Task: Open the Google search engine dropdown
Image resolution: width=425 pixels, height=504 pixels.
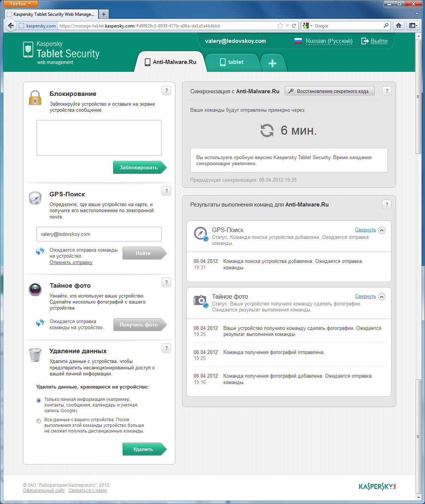Action: [307, 26]
